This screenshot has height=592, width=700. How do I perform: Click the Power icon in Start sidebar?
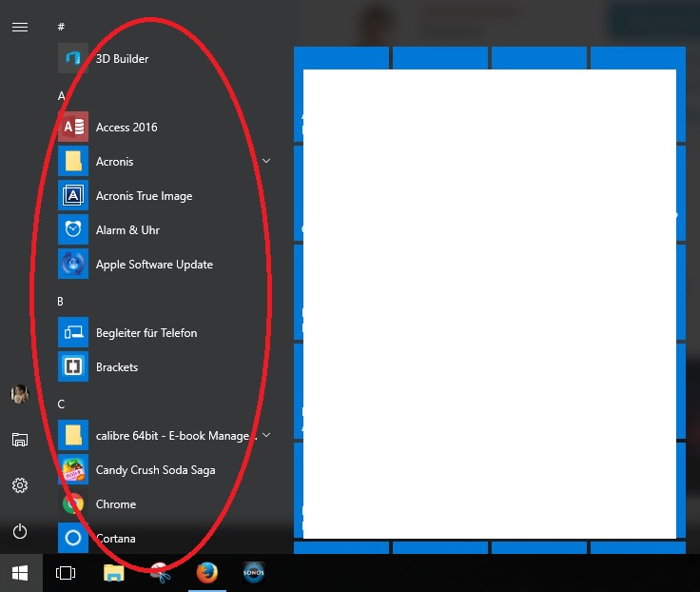pyautogui.click(x=20, y=531)
